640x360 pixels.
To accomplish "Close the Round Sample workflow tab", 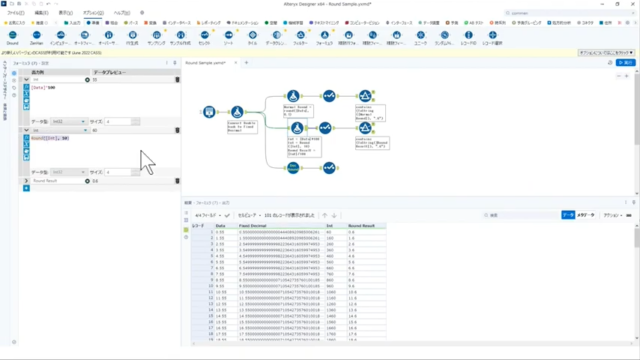I will point(236,63).
